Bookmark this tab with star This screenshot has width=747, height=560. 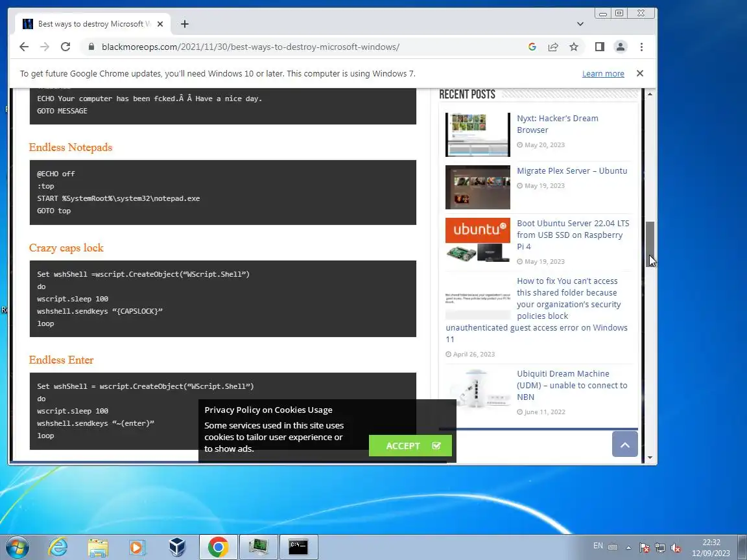(x=574, y=47)
